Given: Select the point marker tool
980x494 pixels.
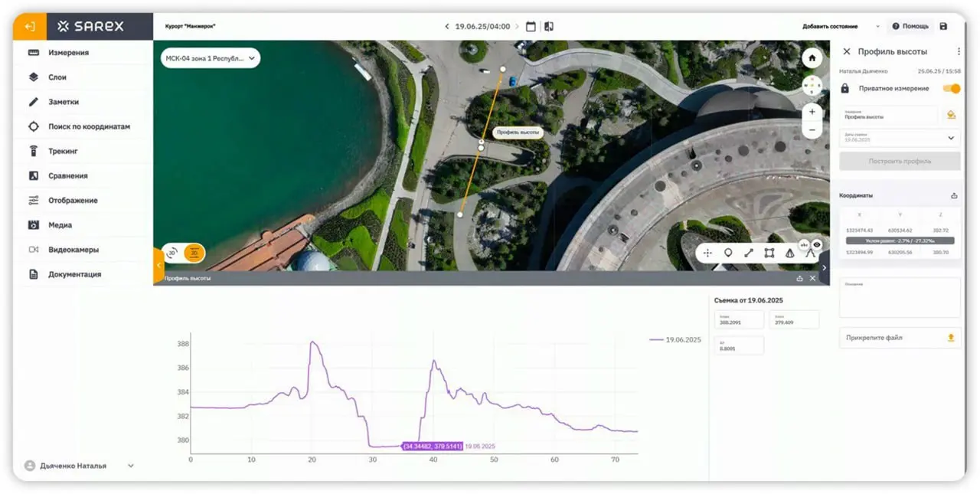Looking at the screenshot, I should tap(728, 253).
